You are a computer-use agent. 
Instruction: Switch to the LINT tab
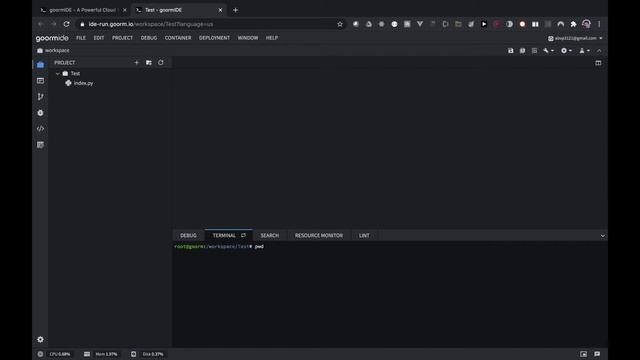point(364,236)
